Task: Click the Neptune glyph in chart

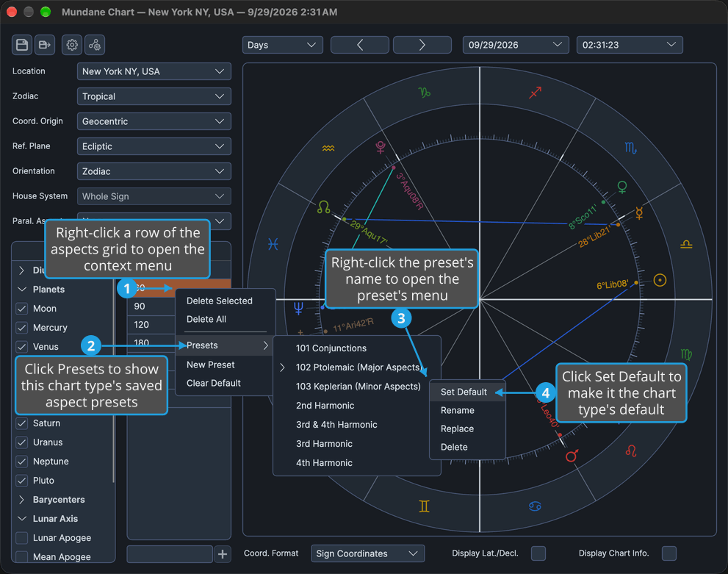Action: point(298,308)
